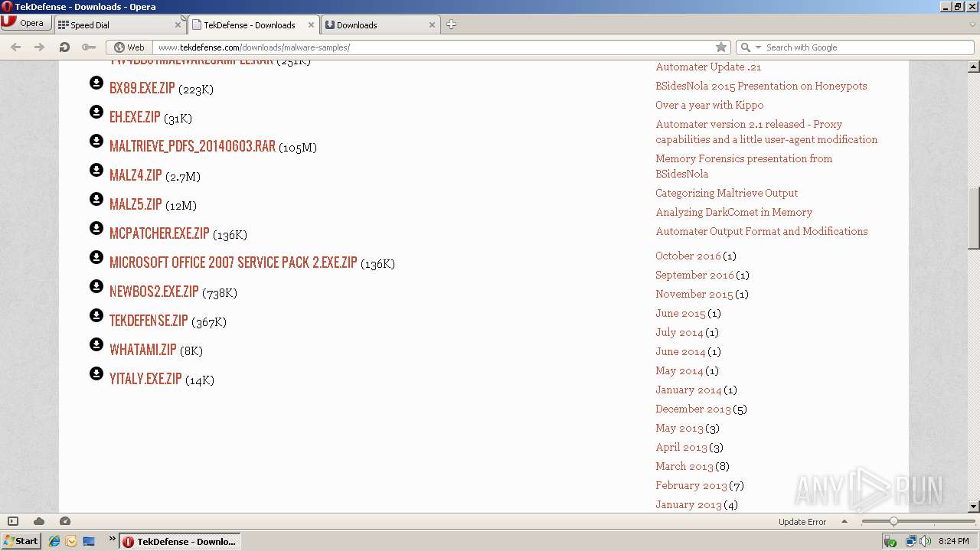
Task: Open Categorizing Maltrieve Output post
Action: click(727, 193)
